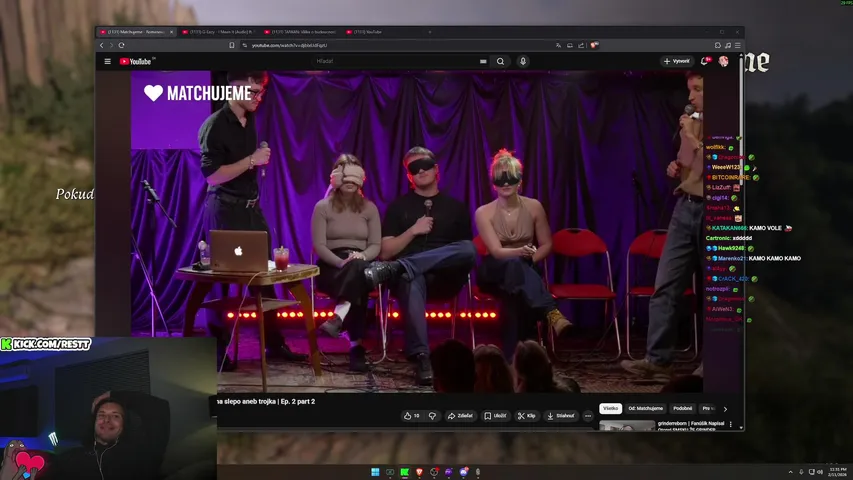The width and height of the screenshot is (853, 480).
Task: Open on-screen keyboard icon in search box
Action: (x=483, y=61)
